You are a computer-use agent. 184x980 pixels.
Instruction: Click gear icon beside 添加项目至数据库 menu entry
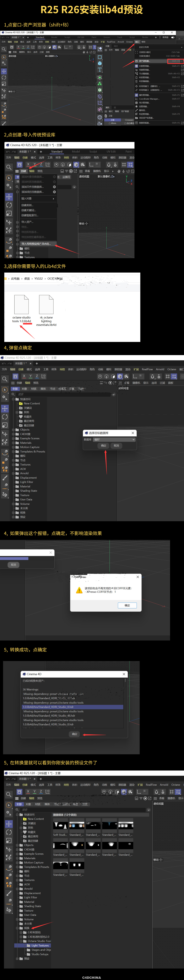point(54,192)
